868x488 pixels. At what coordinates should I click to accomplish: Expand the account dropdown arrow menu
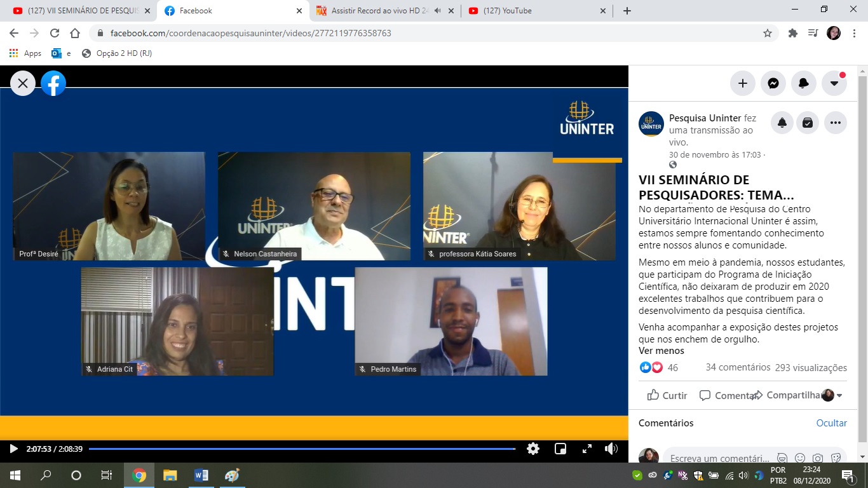click(x=834, y=83)
